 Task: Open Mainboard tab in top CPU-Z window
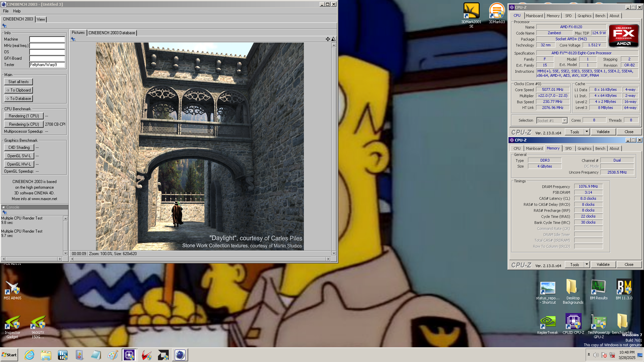(534, 16)
